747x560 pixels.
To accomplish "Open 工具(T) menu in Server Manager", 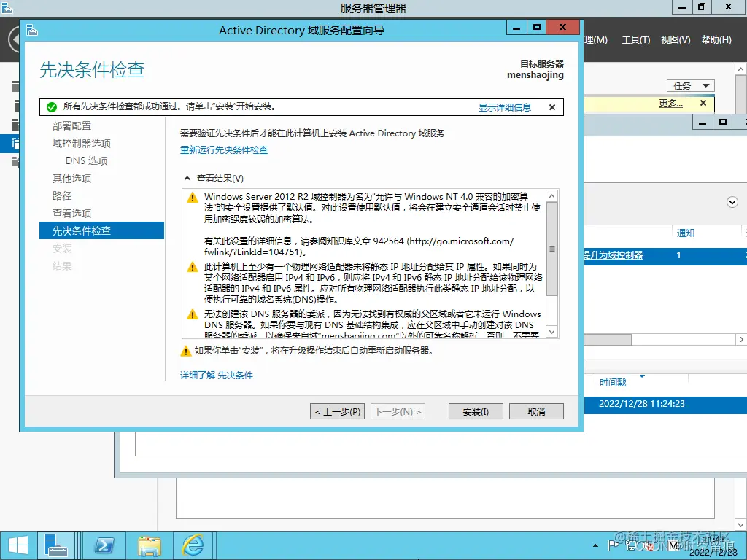I will (636, 40).
